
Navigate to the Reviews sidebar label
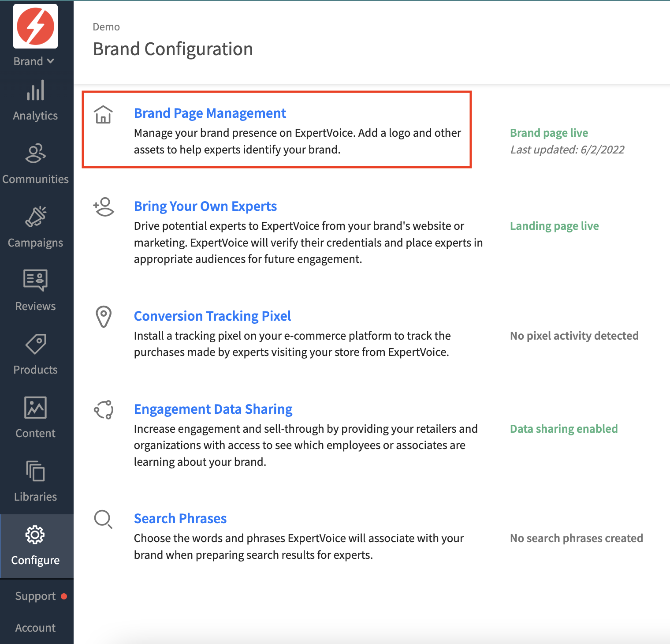click(35, 306)
